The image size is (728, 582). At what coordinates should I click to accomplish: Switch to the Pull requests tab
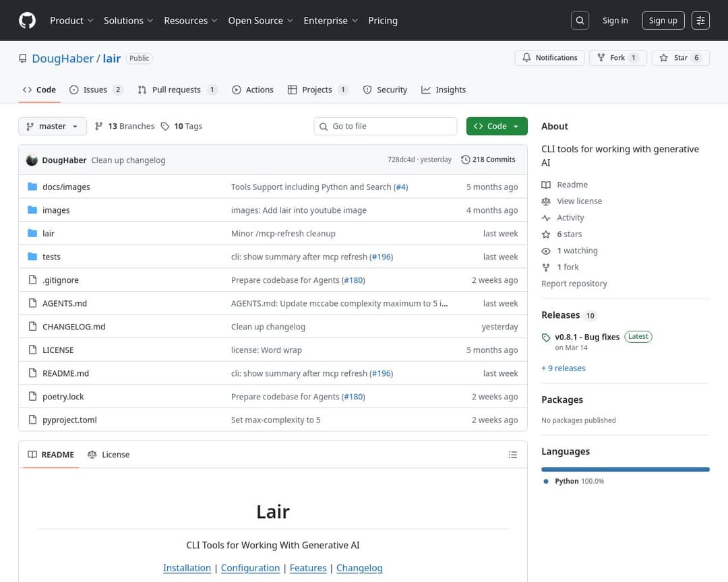click(177, 90)
